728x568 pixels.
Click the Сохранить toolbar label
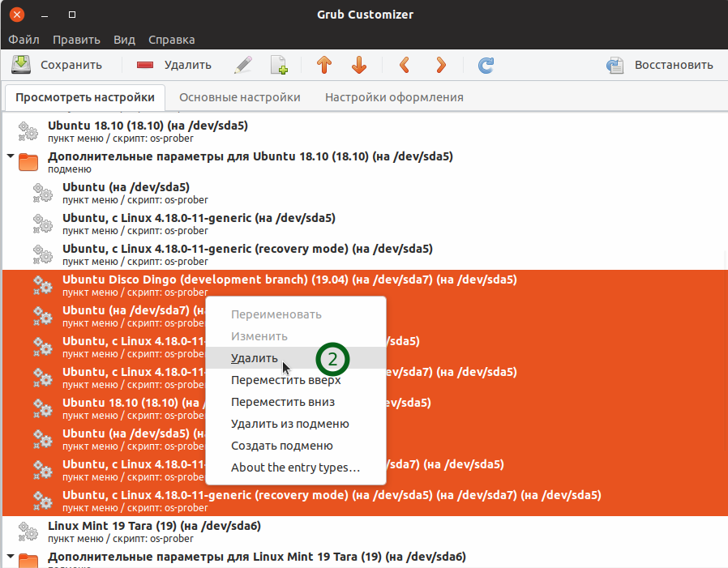point(71,65)
